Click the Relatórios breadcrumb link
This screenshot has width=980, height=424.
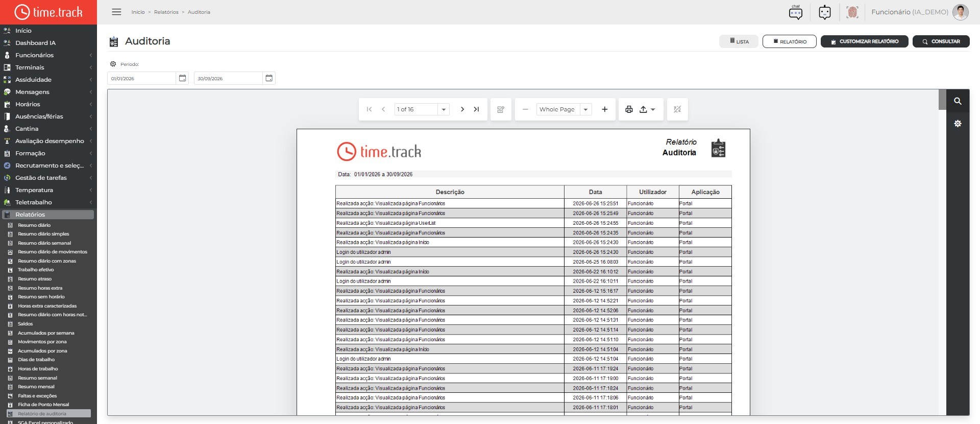[x=166, y=12]
